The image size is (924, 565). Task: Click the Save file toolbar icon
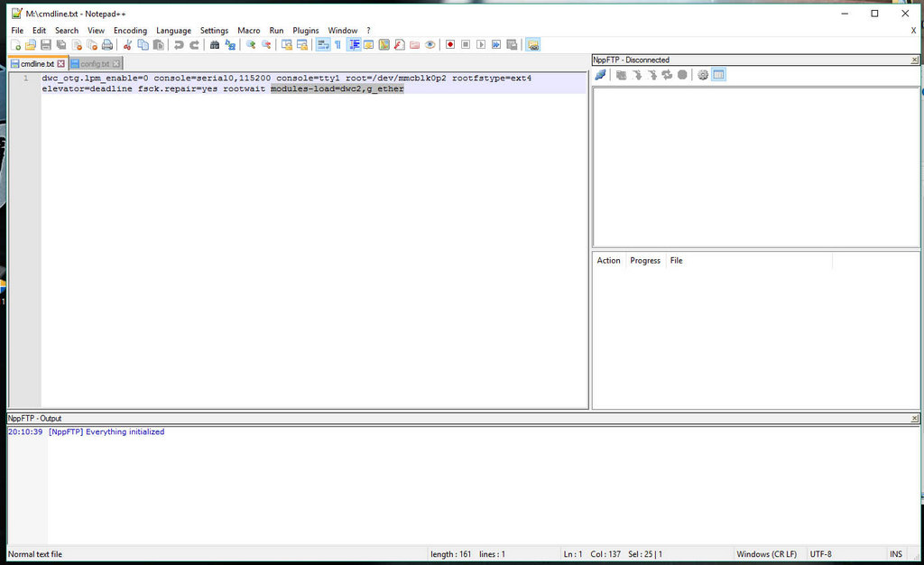click(x=46, y=44)
